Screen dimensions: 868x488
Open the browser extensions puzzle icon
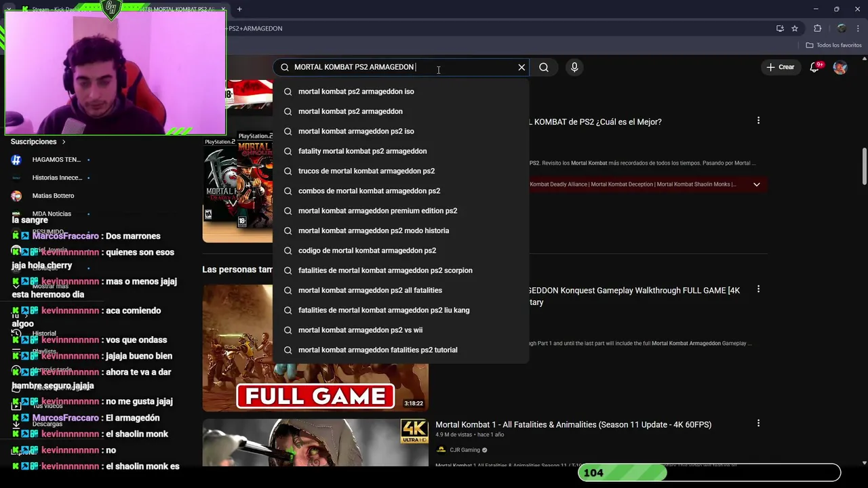pyautogui.click(x=817, y=28)
